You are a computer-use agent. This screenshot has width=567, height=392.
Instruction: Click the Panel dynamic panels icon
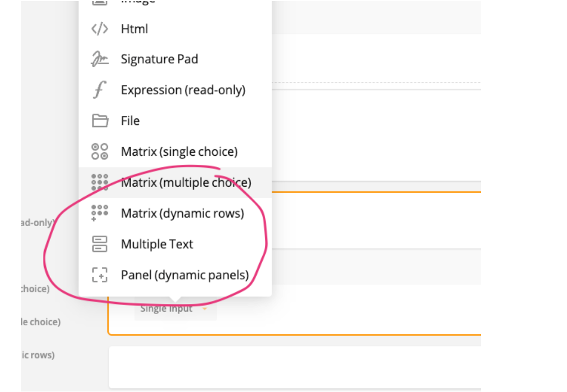click(x=99, y=275)
